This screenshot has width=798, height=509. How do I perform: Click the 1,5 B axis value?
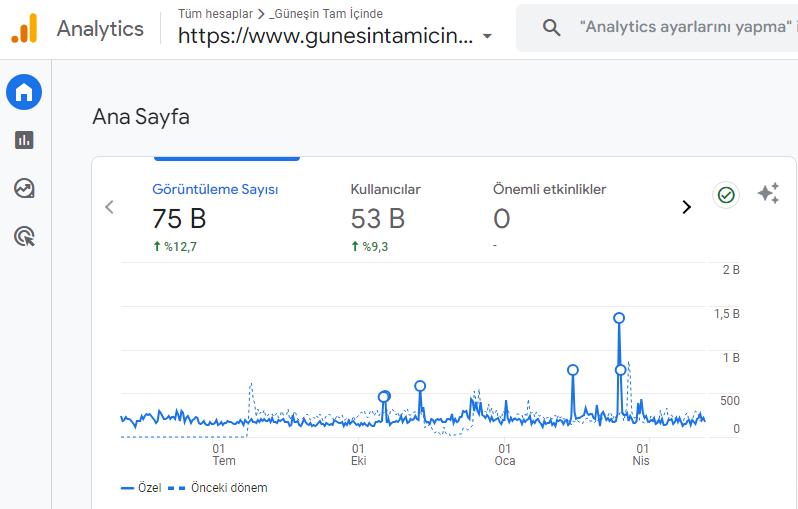click(x=727, y=314)
